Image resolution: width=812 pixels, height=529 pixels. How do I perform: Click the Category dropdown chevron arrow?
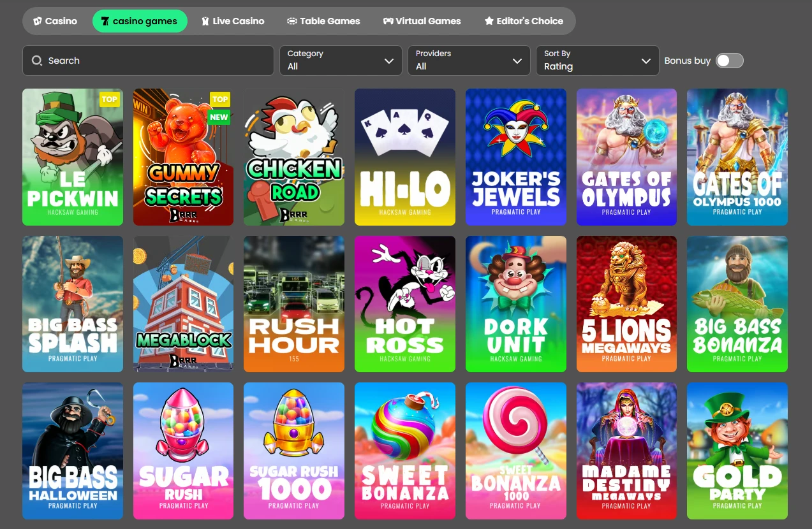[x=389, y=61]
